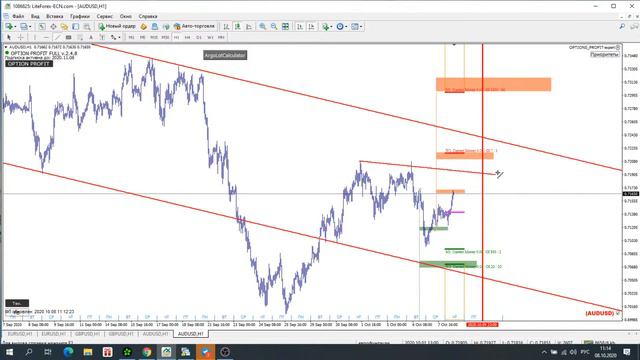The image size is (640, 360).
Task: Switch to D1 timeframe
Action: (x=199, y=38)
